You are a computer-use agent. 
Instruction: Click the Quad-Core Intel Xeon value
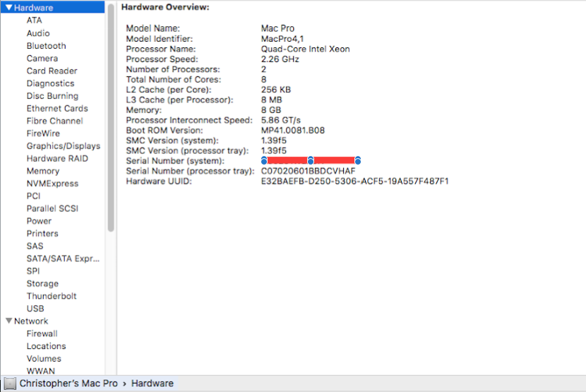[305, 49]
